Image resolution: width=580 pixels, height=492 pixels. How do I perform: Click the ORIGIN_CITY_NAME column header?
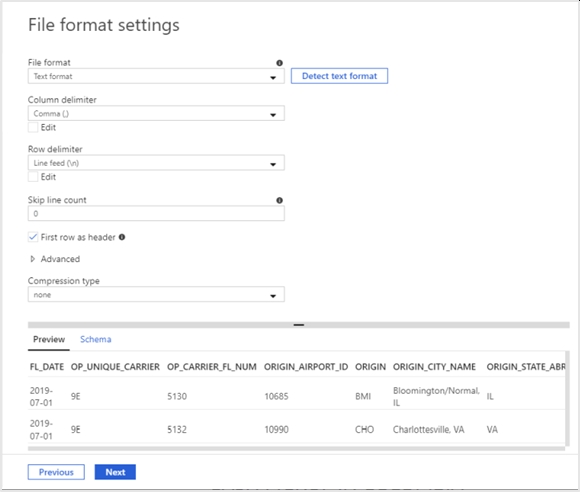[434, 367]
